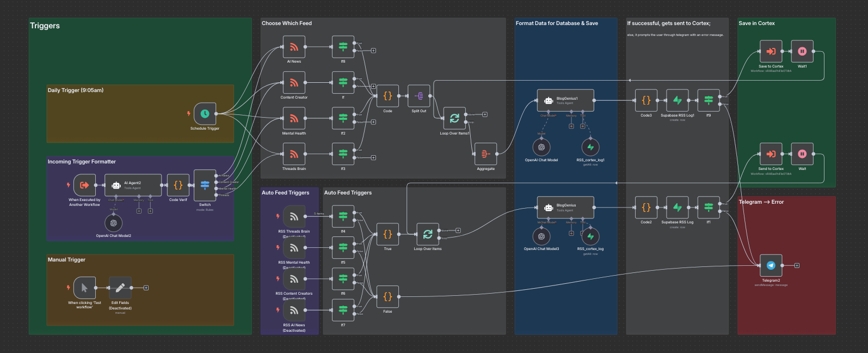
Task: Open the 'When clicking Test workflow' trigger node
Action: pos(84,288)
